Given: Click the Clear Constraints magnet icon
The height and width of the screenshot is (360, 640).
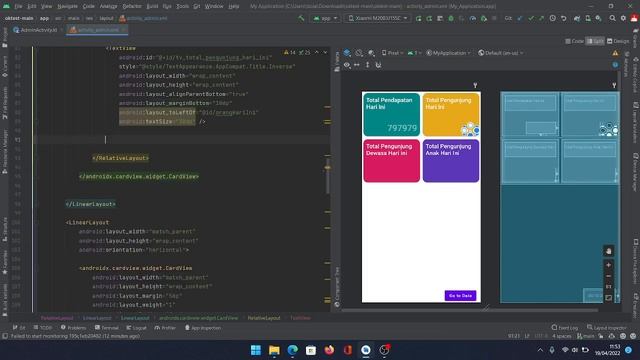Looking at the screenshot, I should pyautogui.click(x=378, y=65).
